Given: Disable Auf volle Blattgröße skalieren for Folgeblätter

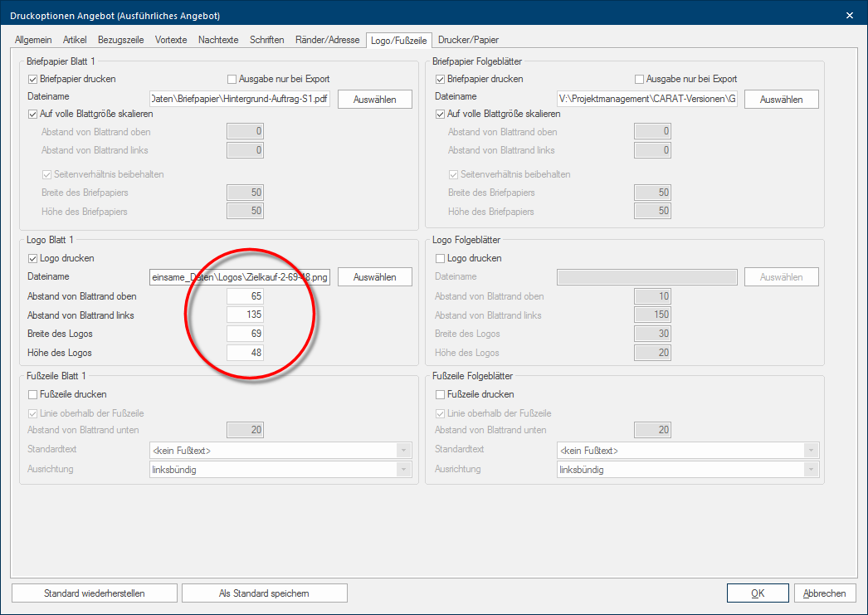Looking at the screenshot, I should coord(441,114).
